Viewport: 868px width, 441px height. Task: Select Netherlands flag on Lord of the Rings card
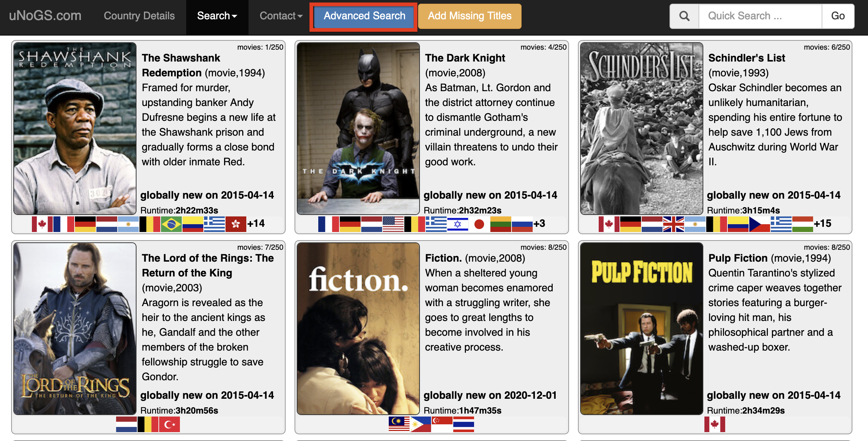tap(126, 424)
